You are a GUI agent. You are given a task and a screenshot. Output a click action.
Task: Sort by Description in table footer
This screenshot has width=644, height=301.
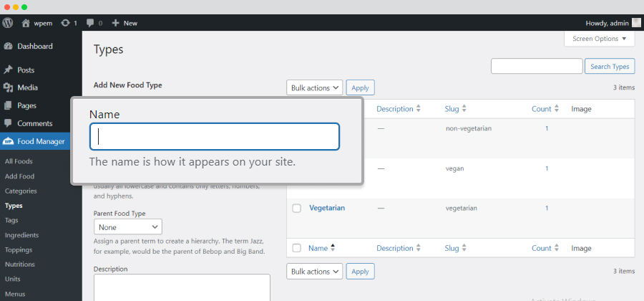pos(399,248)
